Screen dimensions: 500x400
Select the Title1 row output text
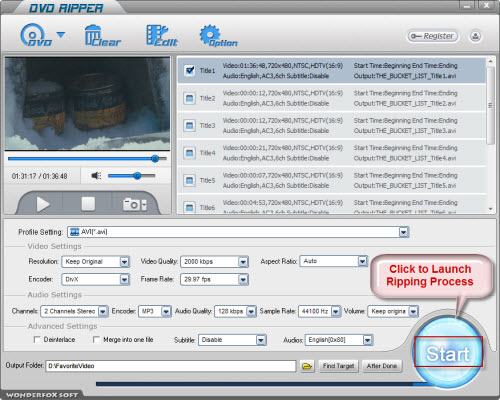(405, 76)
